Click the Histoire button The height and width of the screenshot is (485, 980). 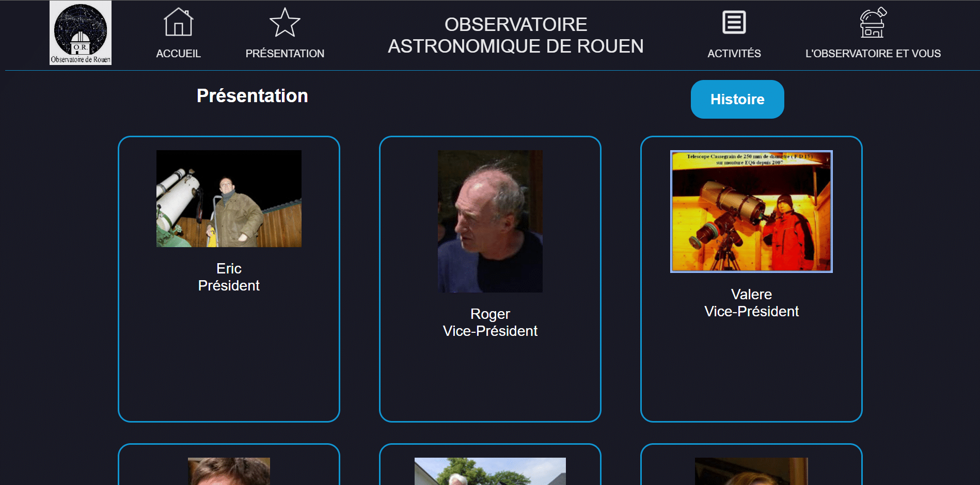coord(737,99)
